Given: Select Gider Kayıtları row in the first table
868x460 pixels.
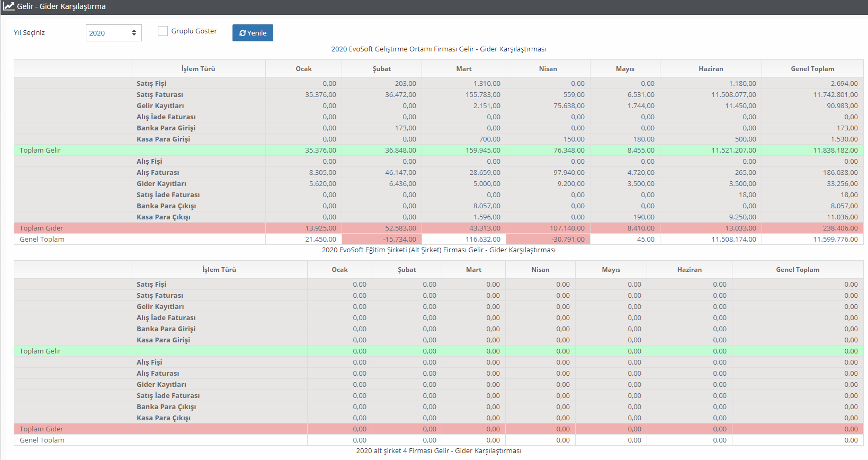Looking at the screenshot, I should tap(161, 184).
